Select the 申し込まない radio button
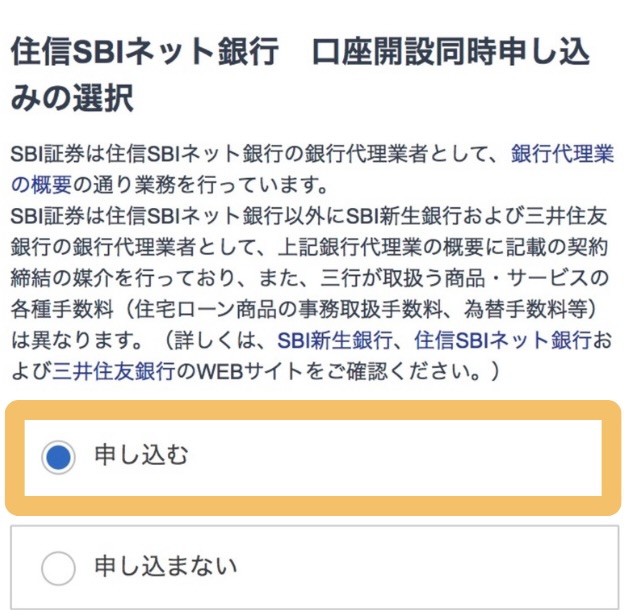The height and width of the screenshot is (610, 624). click(x=58, y=568)
